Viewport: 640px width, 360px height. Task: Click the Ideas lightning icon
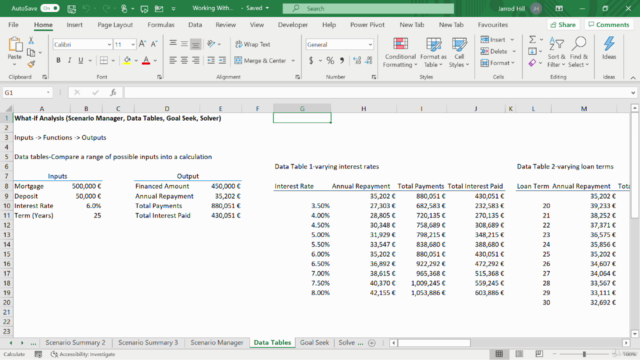pos(609,48)
